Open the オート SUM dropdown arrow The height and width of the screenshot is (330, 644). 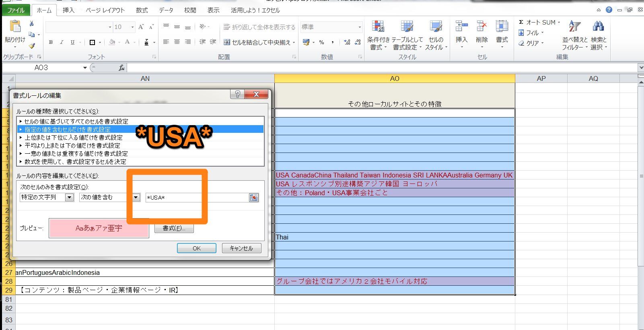[x=559, y=22]
